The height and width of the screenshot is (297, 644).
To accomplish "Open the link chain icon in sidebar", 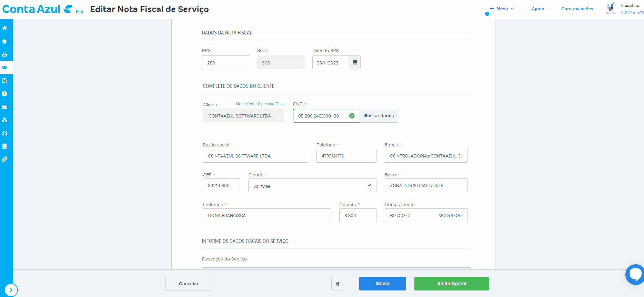I will tap(4, 159).
